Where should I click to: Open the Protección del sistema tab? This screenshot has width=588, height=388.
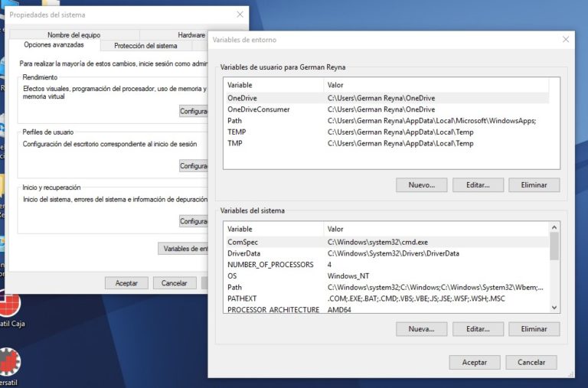click(150, 45)
